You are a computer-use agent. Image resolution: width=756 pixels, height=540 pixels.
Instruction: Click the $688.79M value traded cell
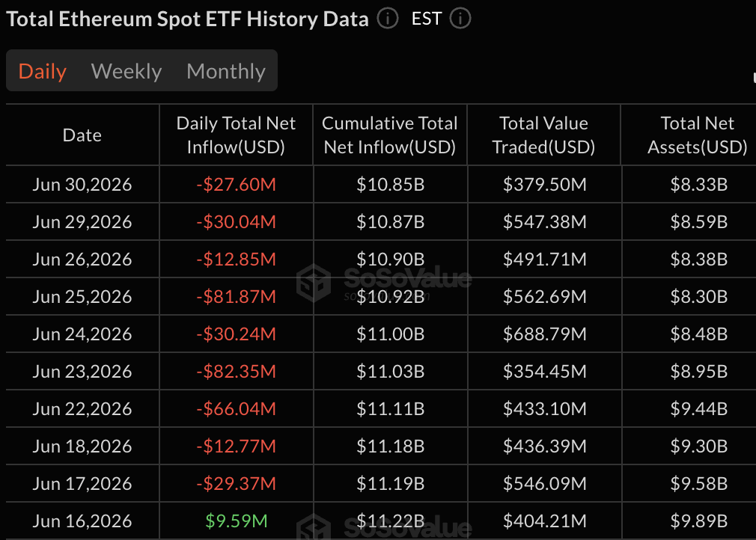(545, 334)
